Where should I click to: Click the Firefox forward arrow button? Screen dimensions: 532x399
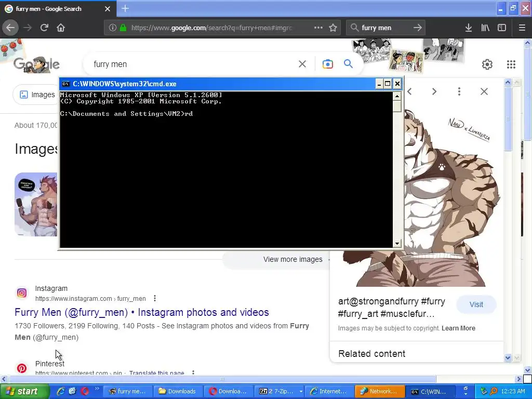(28, 28)
